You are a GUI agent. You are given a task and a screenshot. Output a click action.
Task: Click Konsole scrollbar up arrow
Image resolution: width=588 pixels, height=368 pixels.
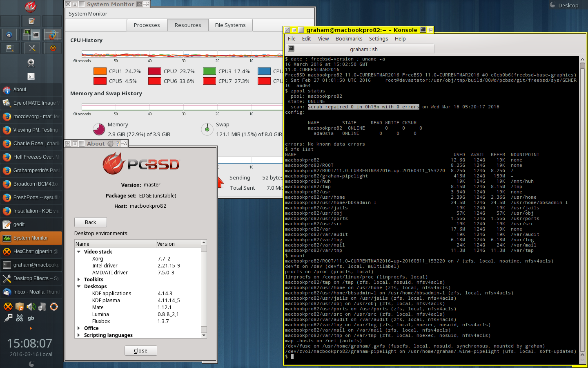pyautogui.click(x=583, y=60)
